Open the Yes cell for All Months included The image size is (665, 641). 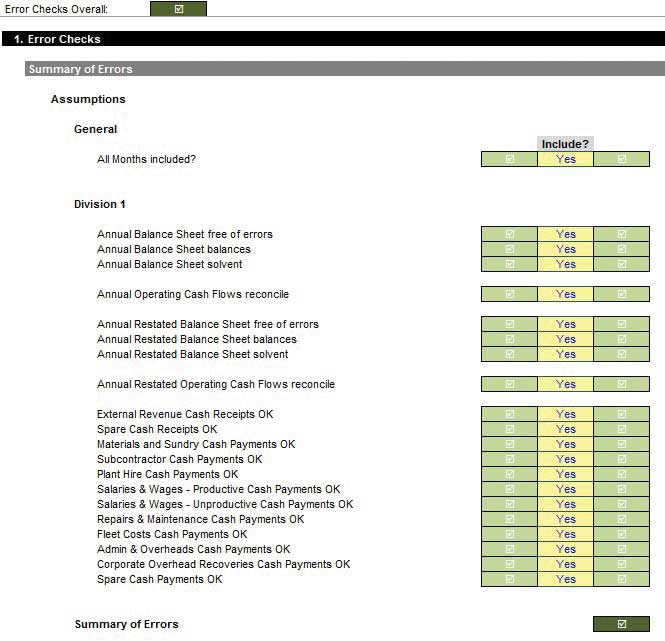click(x=565, y=159)
